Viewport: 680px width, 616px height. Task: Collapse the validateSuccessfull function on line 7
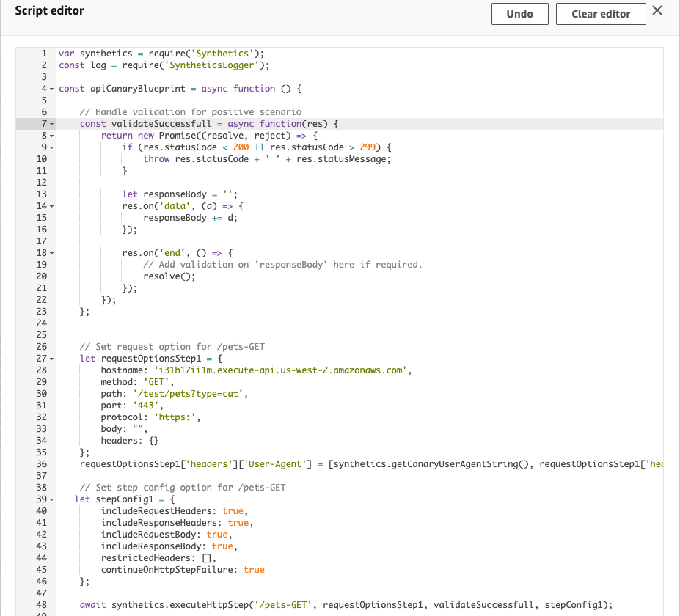pos(51,123)
